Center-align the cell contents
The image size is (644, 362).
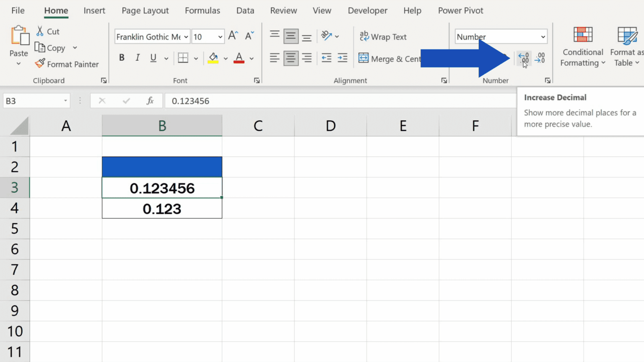[291, 58]
